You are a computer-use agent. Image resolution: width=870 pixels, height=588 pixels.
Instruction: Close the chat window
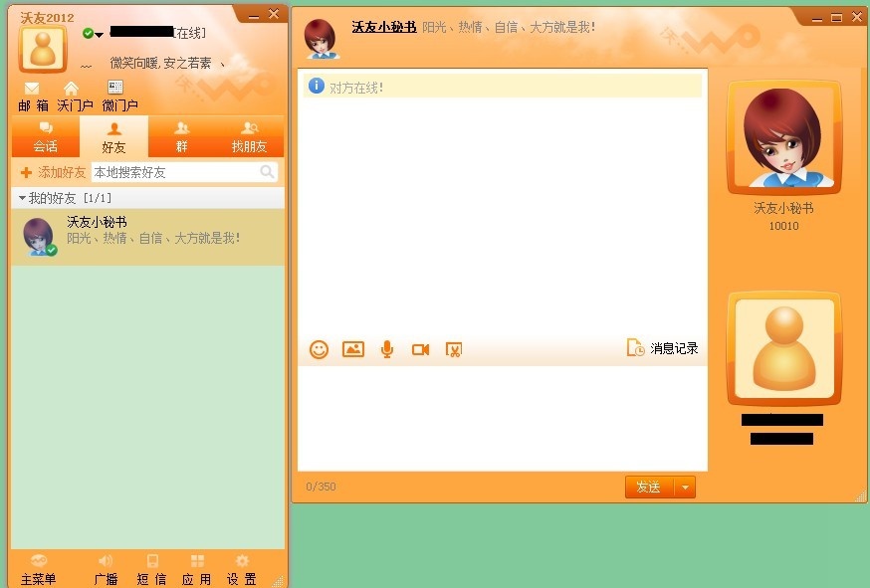857,17
